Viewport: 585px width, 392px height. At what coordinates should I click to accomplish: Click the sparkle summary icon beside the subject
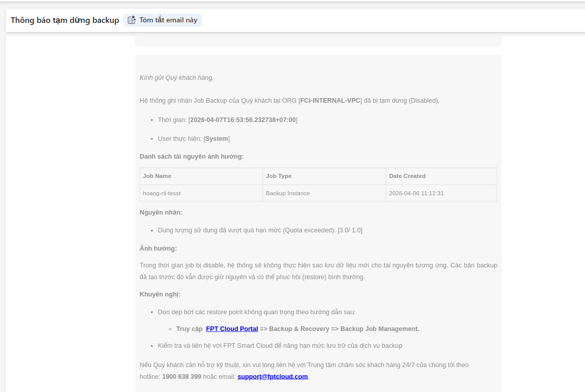click(x=132, y=20)
